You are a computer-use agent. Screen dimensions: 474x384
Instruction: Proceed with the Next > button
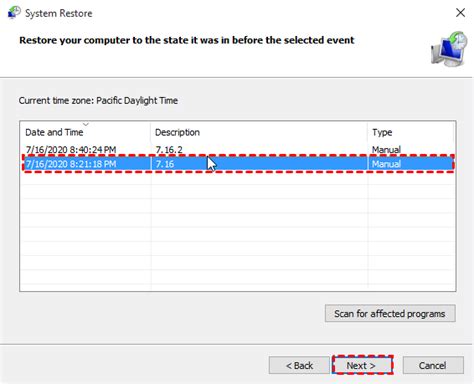click(x=362, y=365)
